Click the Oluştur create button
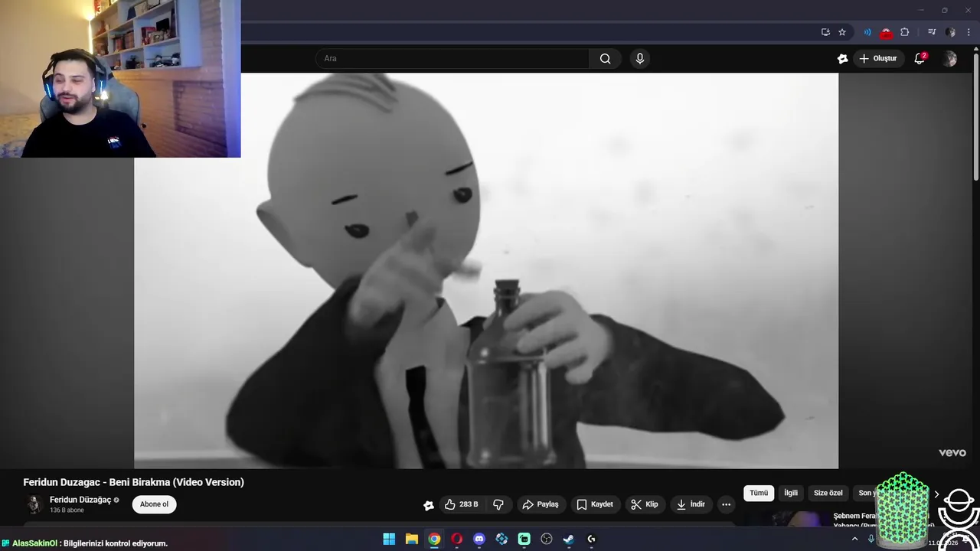980x551 pixels. tap(878, 59)
